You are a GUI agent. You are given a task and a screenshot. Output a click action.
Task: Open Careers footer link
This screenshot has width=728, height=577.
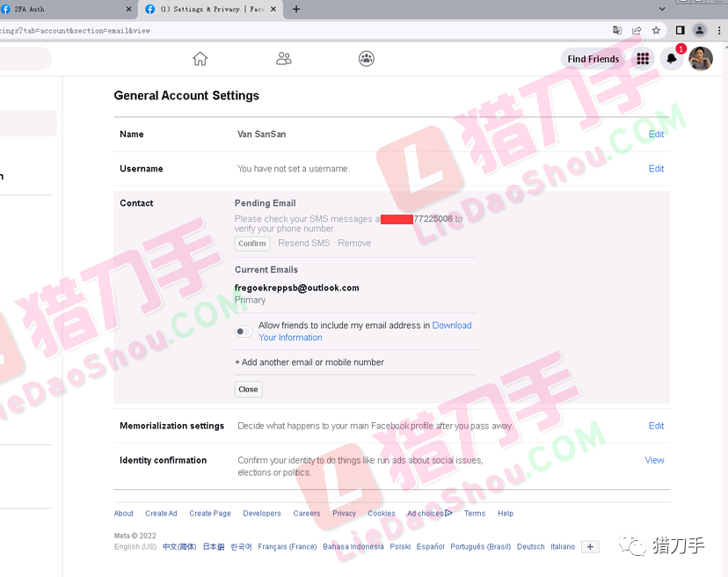307,514
